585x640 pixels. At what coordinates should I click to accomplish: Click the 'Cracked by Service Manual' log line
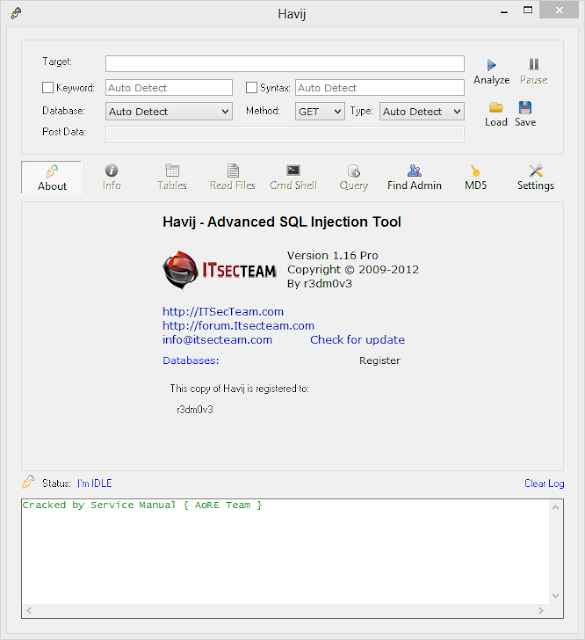(x=142, y=505)
